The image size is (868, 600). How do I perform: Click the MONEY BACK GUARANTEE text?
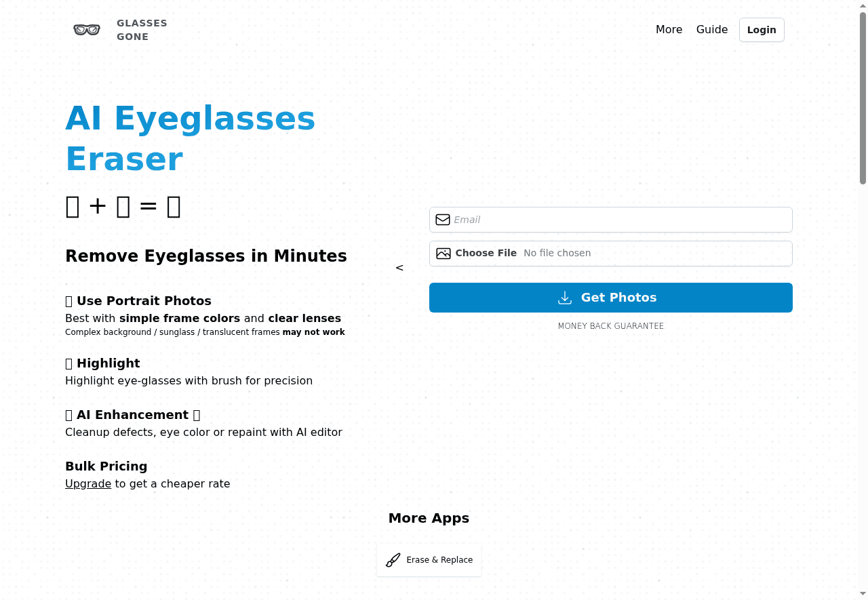(610, 326)
